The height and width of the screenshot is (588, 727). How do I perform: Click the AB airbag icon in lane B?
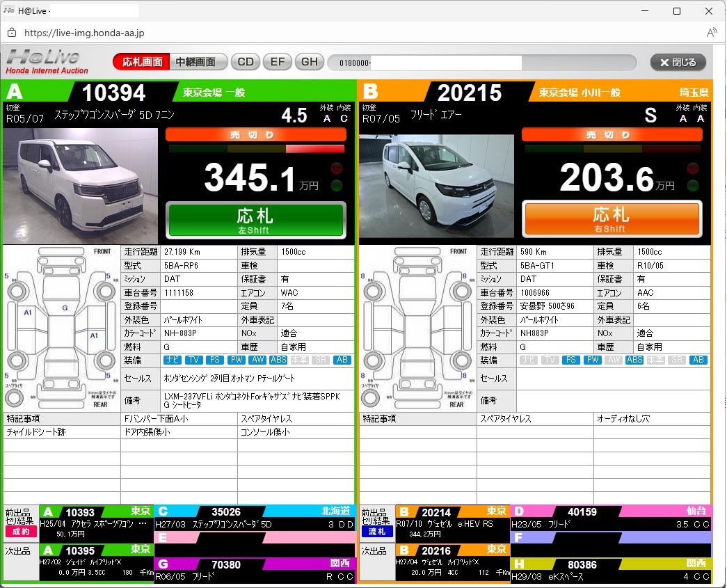point(698,360)
